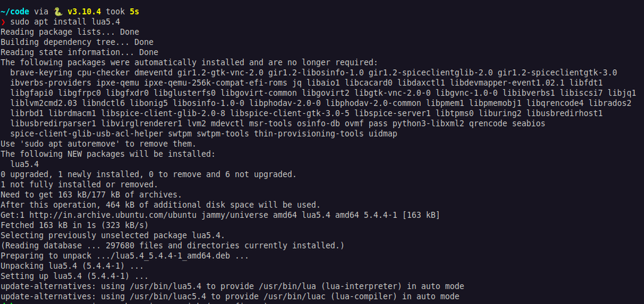Click the red prompt arrow symbol
Screen dimensions: 644x304
point(3,22)
